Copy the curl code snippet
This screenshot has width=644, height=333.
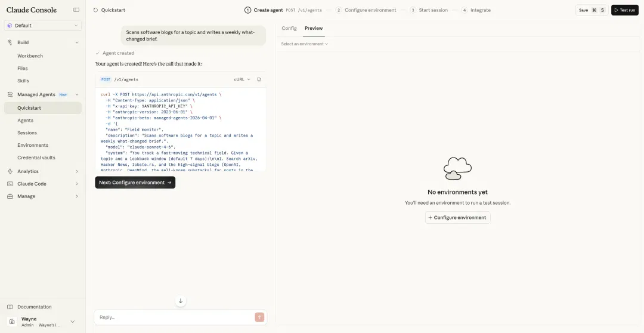pos(259,79)
